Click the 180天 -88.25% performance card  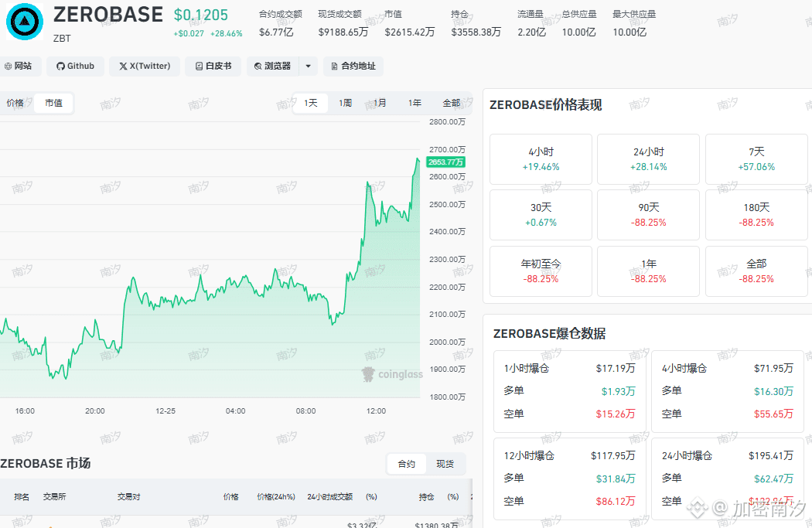(x=756, y=215)
